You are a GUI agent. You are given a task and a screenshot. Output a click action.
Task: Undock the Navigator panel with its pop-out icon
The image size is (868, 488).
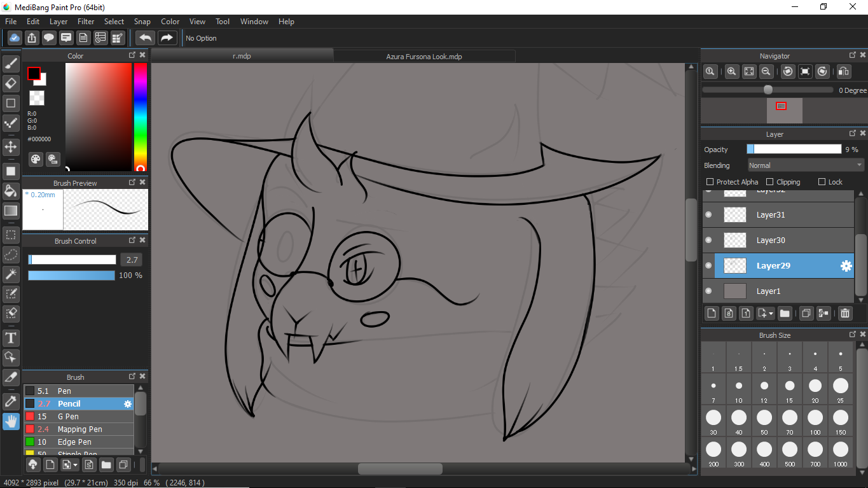[x=853, y=55]
